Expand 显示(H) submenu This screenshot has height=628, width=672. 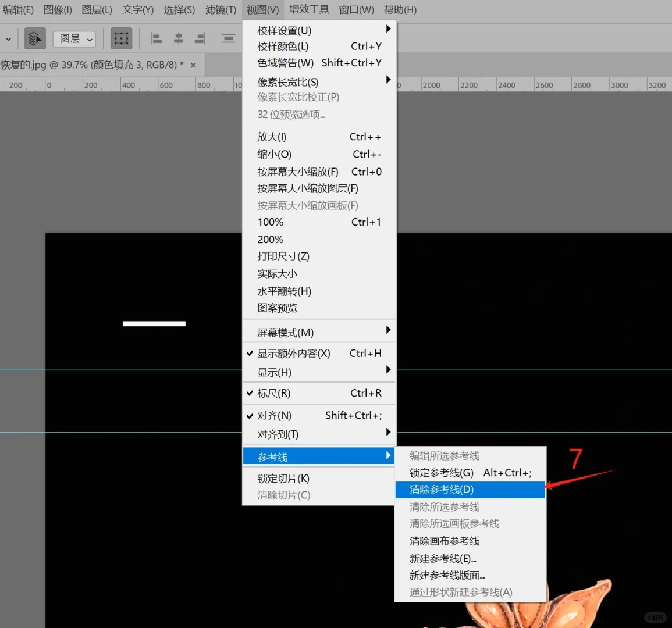319,372
